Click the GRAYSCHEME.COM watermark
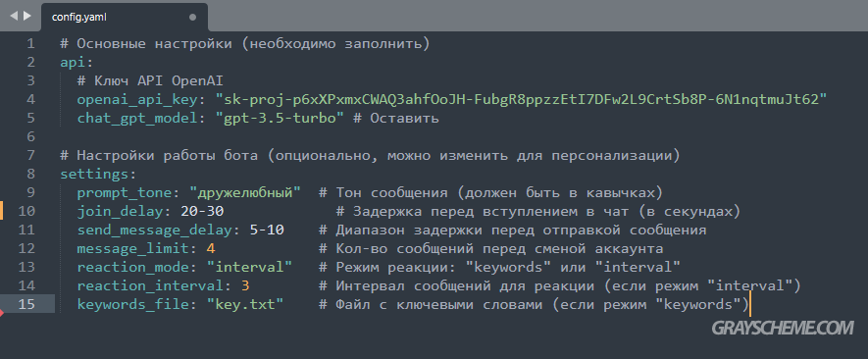 point(783,328)
